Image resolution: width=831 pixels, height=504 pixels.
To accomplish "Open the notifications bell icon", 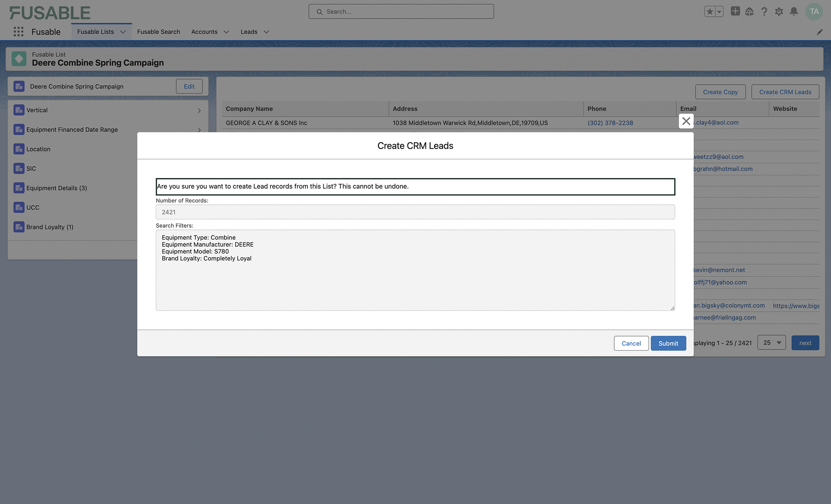I will [x=794, y=11].
